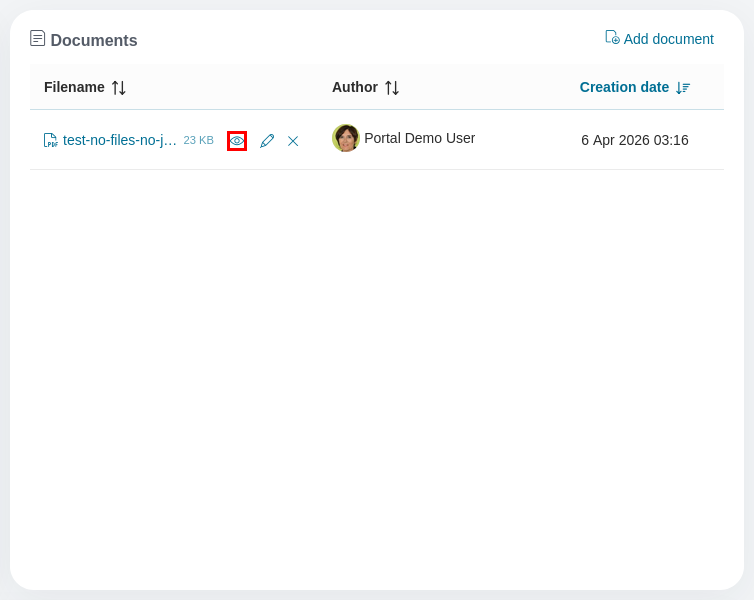Click the Documents heading text
The width and height of the screenshot is (754, 600).
94,40
